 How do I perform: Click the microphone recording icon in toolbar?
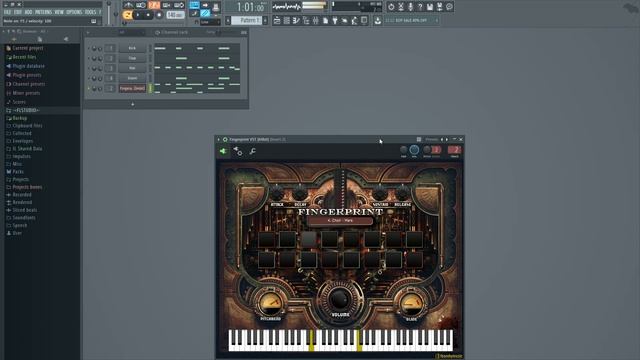pos(410,7)
